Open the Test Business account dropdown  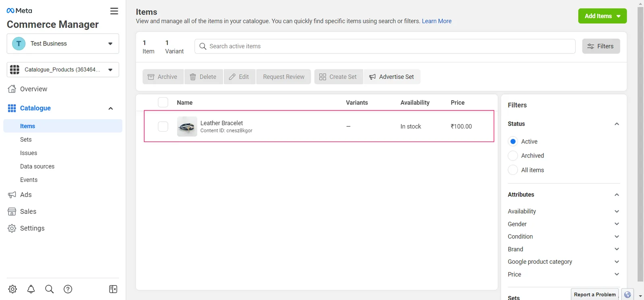pos(63,43)
